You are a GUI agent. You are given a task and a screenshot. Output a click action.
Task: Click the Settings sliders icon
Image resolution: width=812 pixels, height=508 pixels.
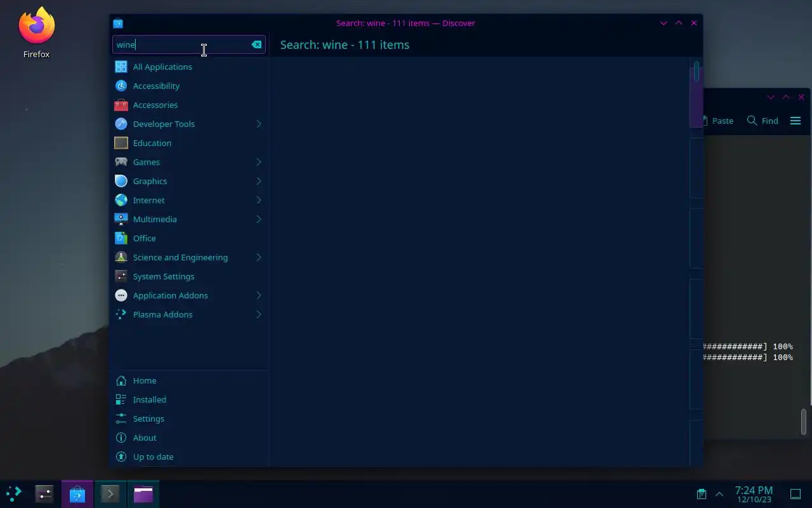coord(121,418)
